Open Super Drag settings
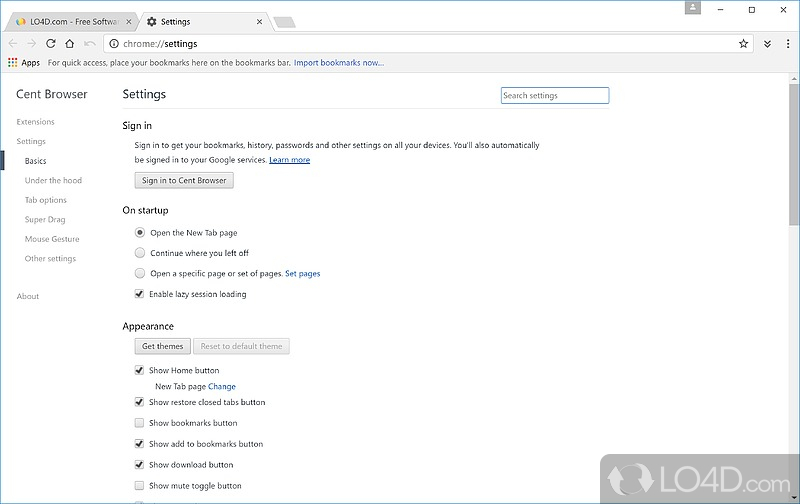 pos(45,219)
